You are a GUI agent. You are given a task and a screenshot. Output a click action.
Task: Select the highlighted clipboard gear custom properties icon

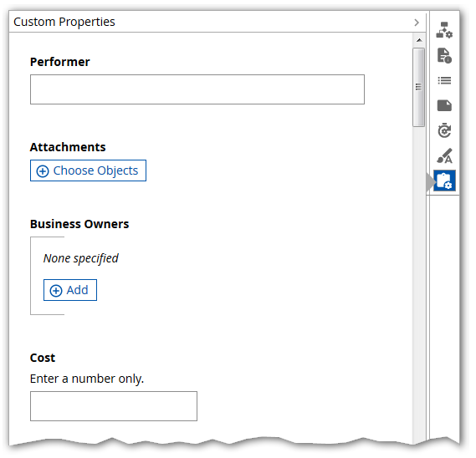tap(445, 181)
